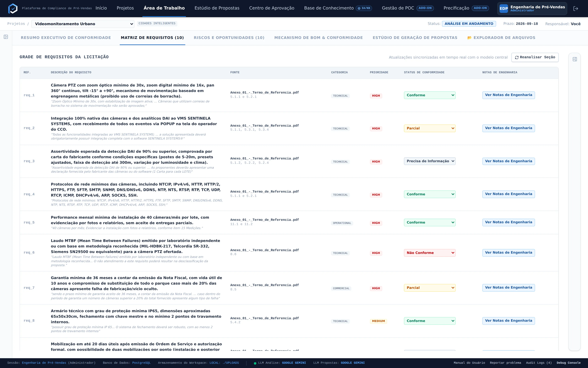Click the COMMERCIAL category tag of req_7

pyautogui.click(x=341, y=288)
